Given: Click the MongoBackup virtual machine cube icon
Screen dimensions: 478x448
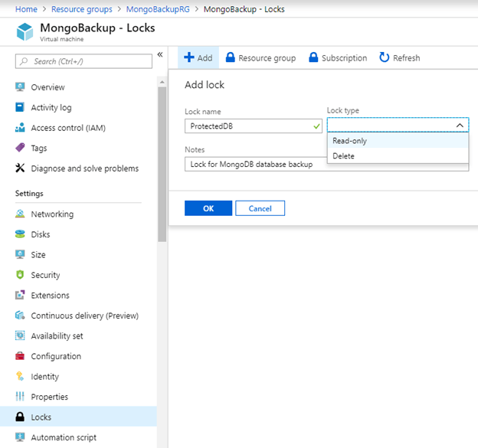Looking at the screenshot, I should tap(25, 31).
